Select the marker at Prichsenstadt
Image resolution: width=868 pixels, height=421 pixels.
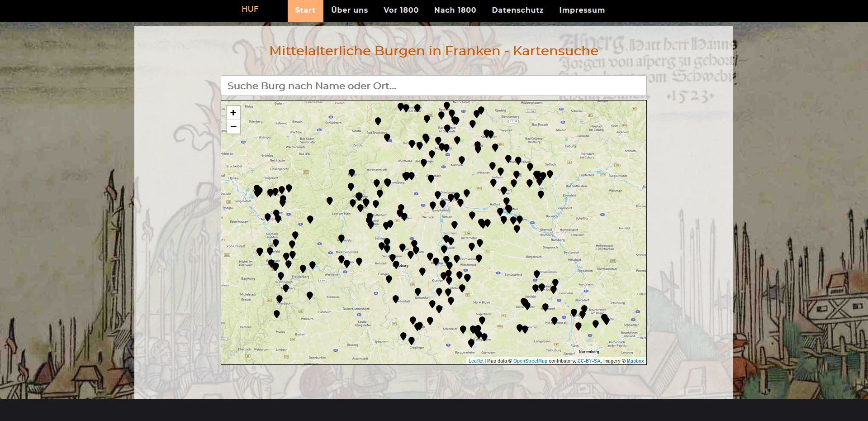[x=479, y=258]
